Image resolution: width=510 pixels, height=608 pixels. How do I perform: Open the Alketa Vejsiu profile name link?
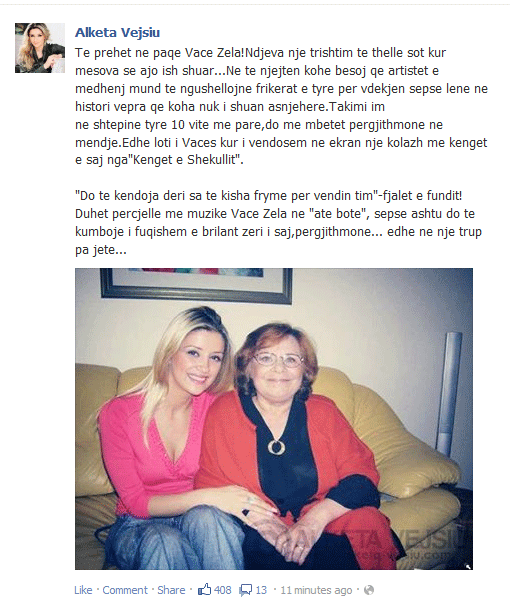point(118,33)
